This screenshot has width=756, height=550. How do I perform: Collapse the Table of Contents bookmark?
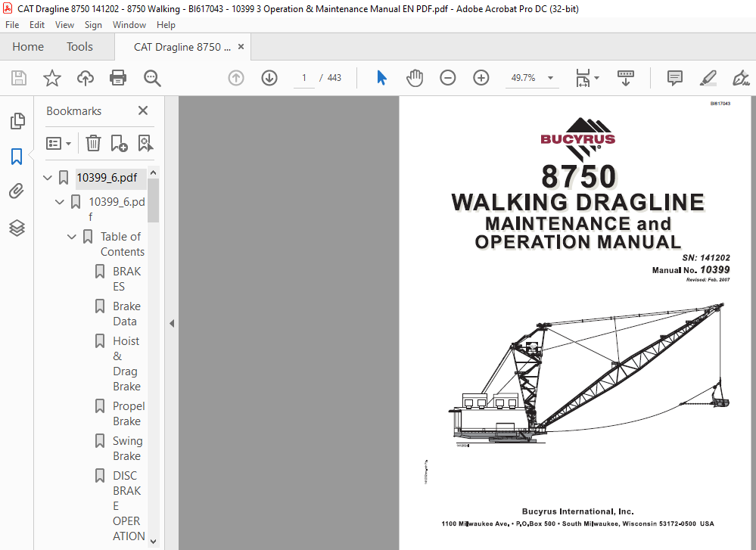point(71,237)
